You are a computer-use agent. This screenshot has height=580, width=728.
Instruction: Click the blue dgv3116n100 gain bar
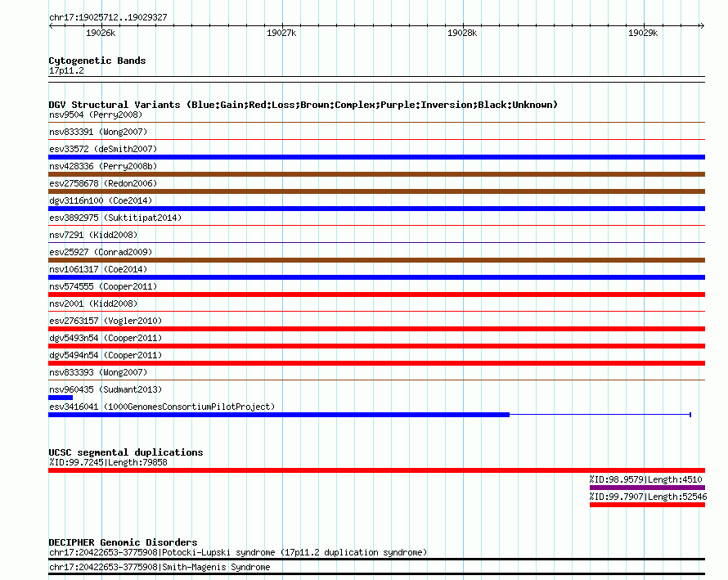[376, 209]
